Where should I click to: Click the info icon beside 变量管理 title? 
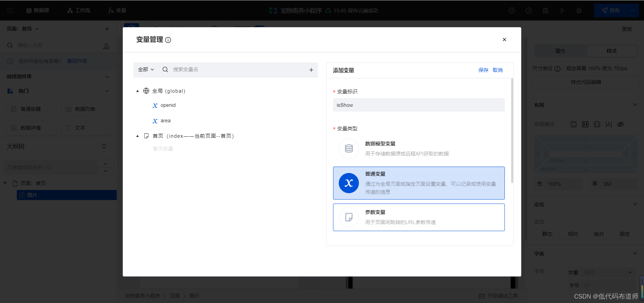click(168, 40)
